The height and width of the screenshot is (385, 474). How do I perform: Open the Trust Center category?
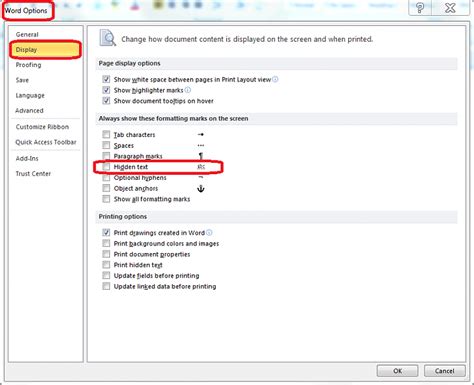coord(33,173)
